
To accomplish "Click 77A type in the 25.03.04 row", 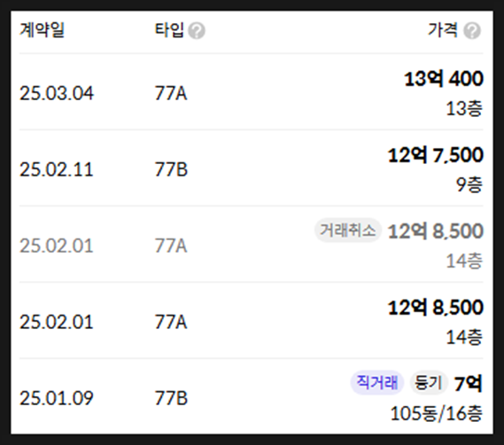I will [x=171, y=94].
